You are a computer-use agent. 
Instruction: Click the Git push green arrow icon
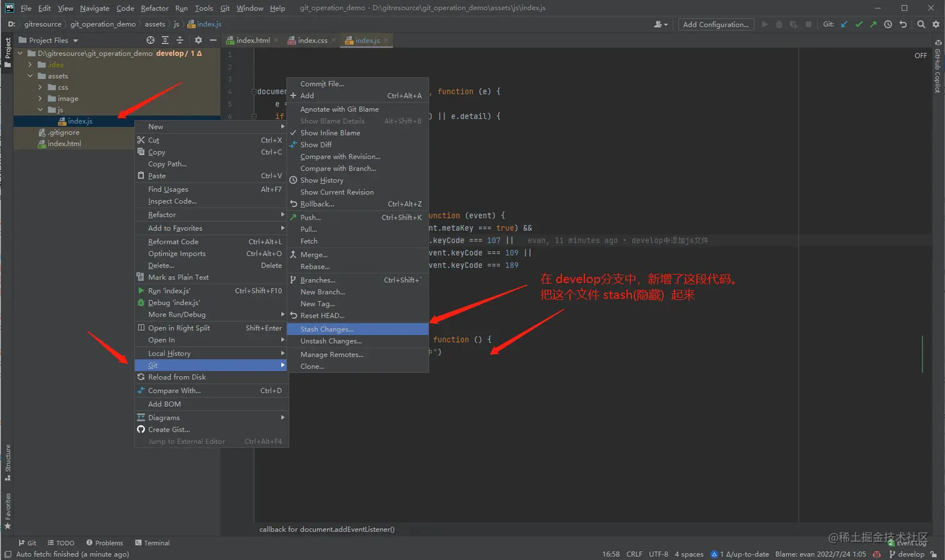873,24
